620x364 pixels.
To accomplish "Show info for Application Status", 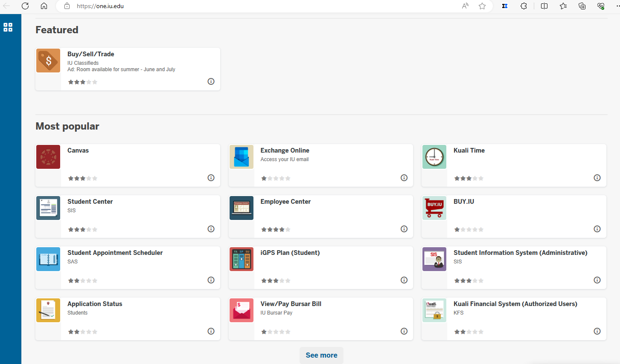I will tap(211, 331).
